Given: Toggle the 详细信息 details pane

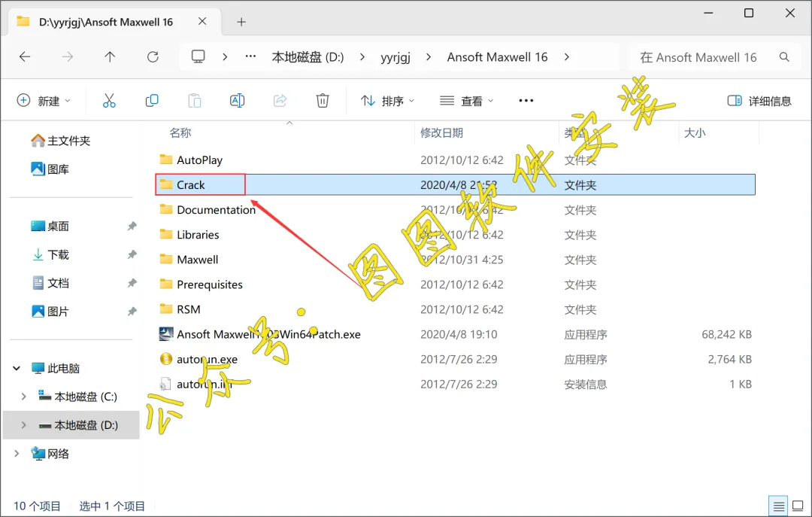Looking at the screenshot, I should [x=759, y=101].
